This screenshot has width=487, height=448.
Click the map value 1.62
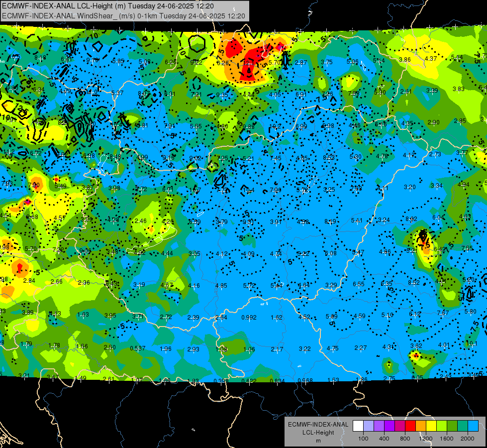277,318
